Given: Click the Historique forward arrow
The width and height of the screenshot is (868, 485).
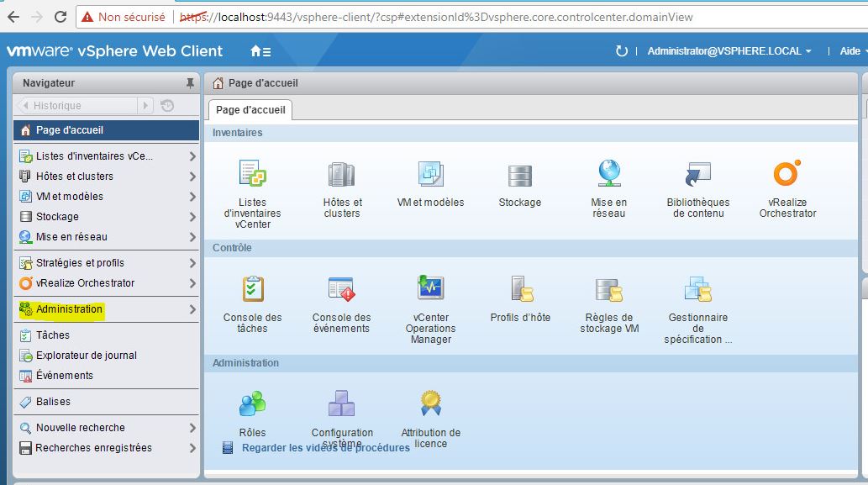Looking at the screenshot, I should (x=145, y=105).
